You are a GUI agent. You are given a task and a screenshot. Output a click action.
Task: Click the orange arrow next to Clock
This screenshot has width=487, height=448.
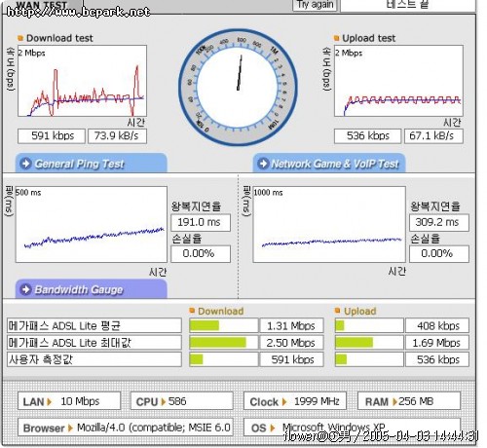click(284, 402)
